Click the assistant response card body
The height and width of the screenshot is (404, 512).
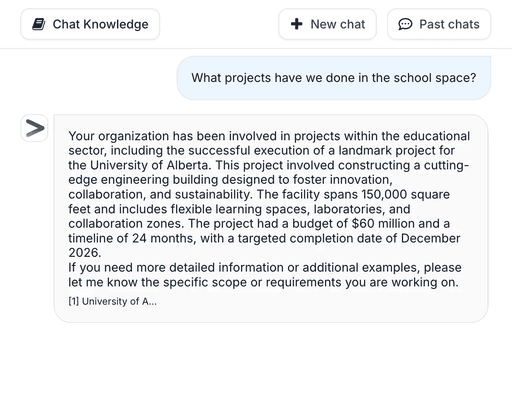[x=271, y=218]
